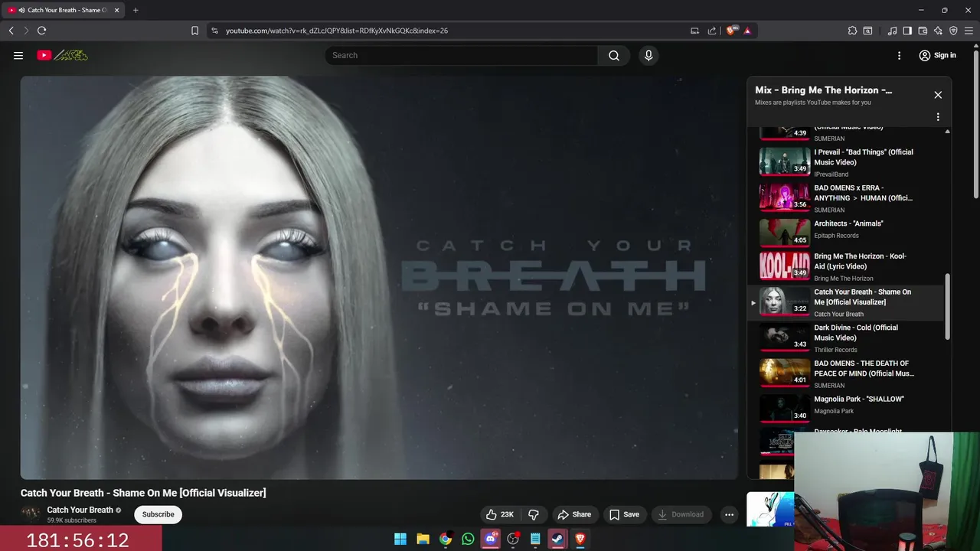Open Discord from taskbar

pos(491,539)
